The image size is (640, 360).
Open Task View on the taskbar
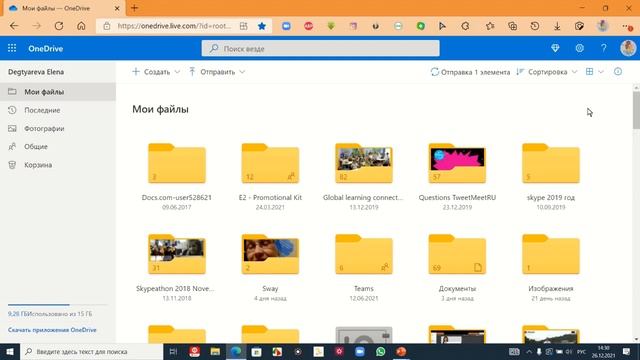(x=173, y=351)
